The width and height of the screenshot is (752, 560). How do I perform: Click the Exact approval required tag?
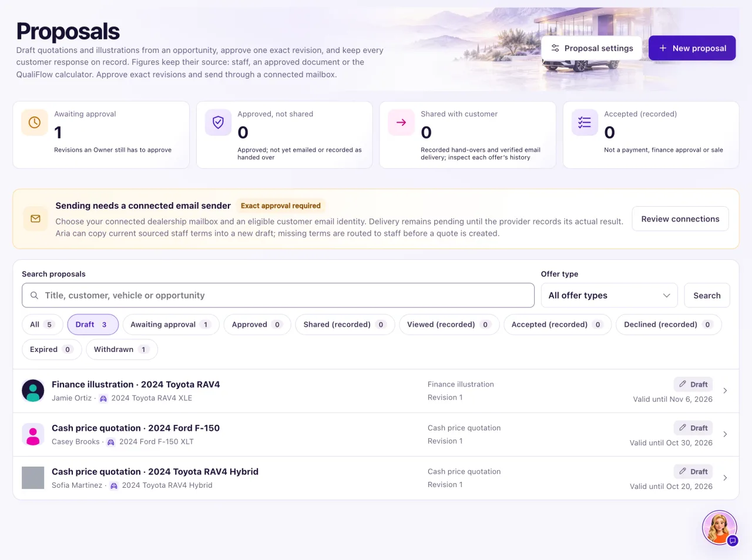(x=281, y=206)
